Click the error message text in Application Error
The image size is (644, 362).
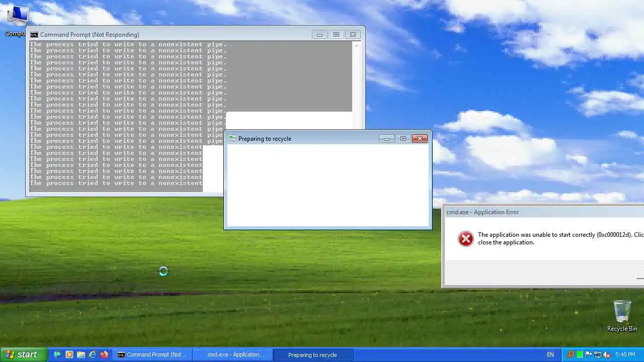click(x=560, y=238)
